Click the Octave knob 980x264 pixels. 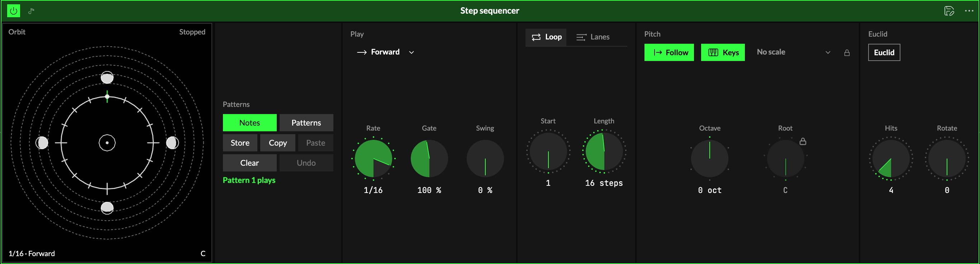709,159
